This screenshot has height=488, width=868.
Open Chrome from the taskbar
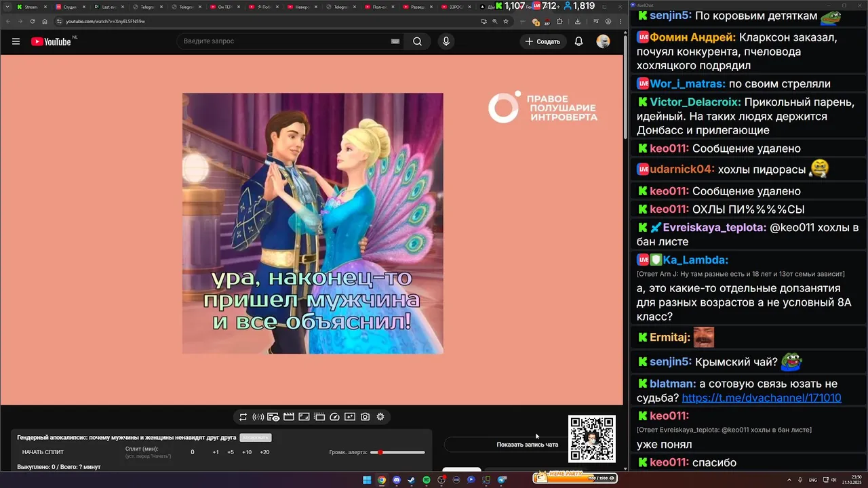(382, 480)
